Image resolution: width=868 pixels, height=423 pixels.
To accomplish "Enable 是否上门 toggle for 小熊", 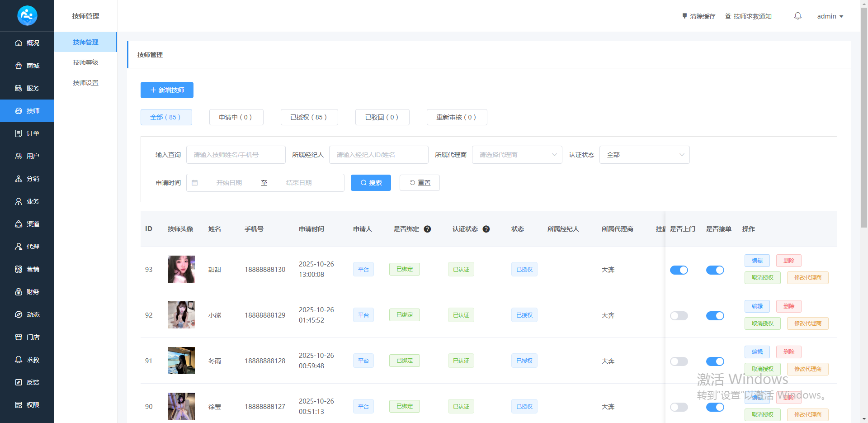I will tap(679, 316).
